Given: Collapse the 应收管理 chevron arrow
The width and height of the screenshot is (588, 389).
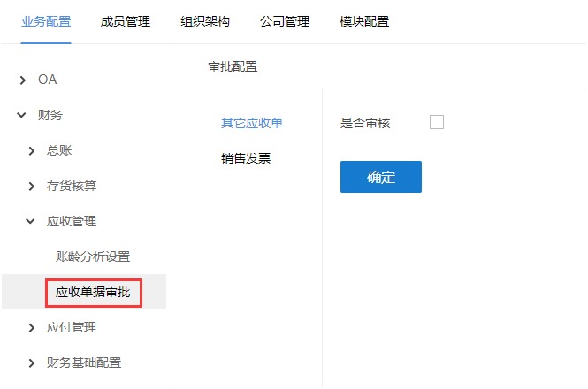Looking at the screenshot, I should click(30, 221).
